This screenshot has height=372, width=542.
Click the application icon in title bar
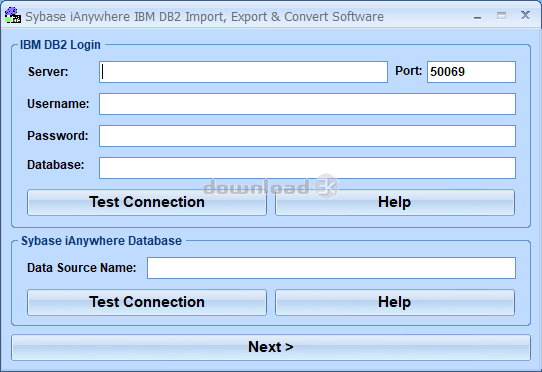(13, 16)
